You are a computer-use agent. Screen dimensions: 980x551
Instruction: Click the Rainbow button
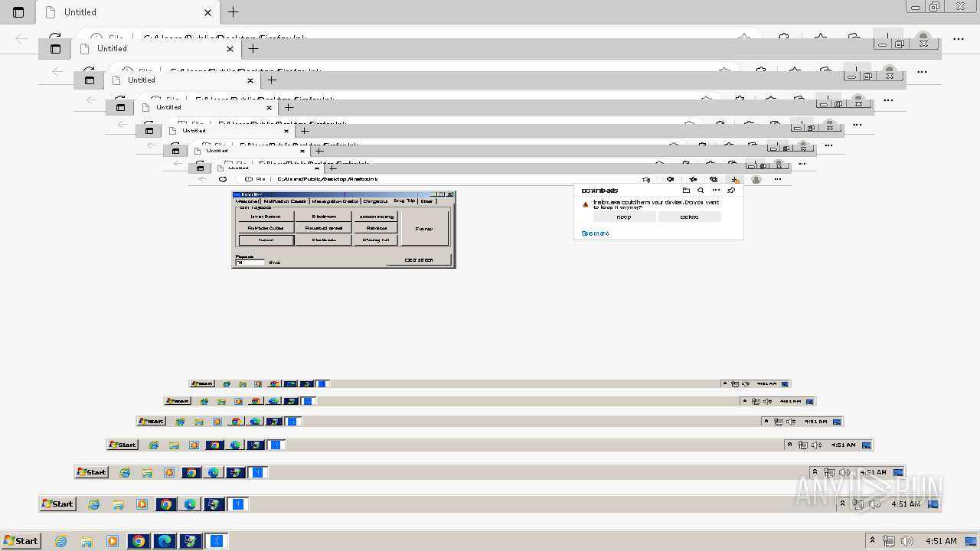tap(376, 228)
